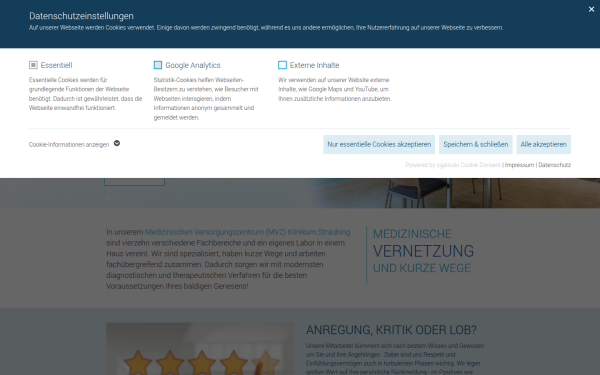Image resolution: width=600 pixels, height=375 pixels.
Task: Click the Datenschutzeinstellungen heading
Action: point(82,16)
